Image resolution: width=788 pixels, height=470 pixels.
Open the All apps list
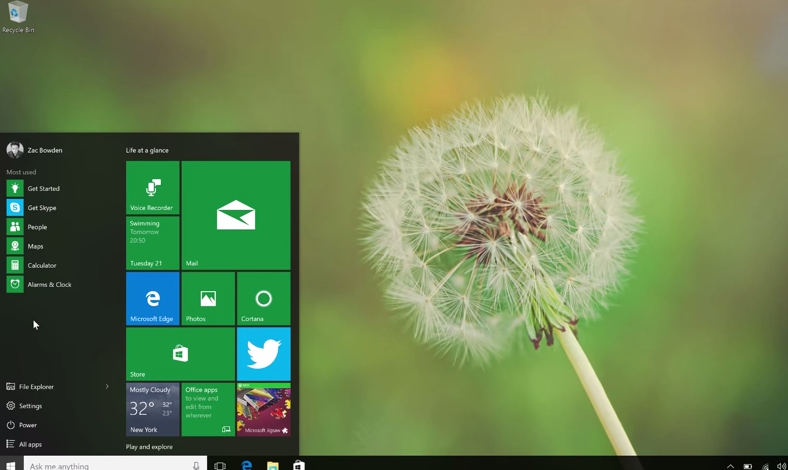[30, 444]
